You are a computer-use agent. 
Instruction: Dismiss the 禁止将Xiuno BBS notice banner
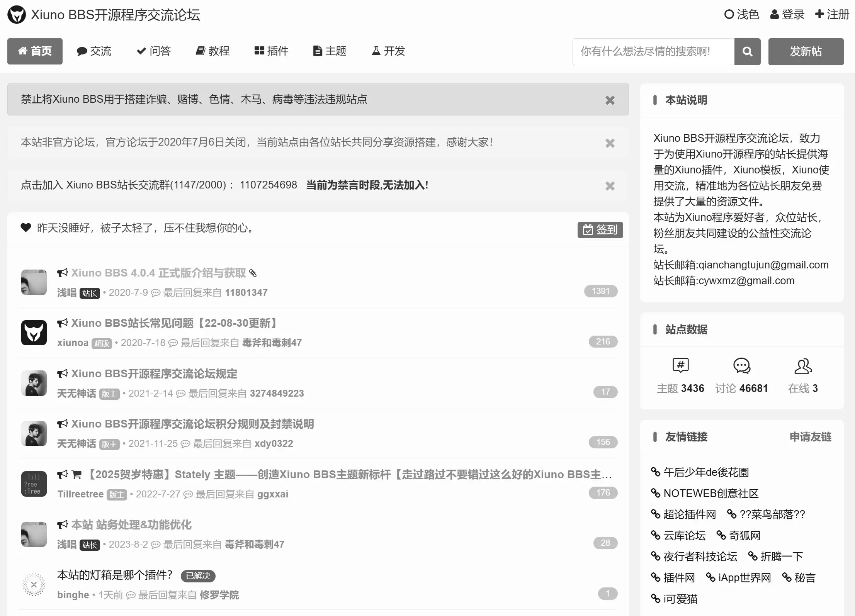[610, 100]
